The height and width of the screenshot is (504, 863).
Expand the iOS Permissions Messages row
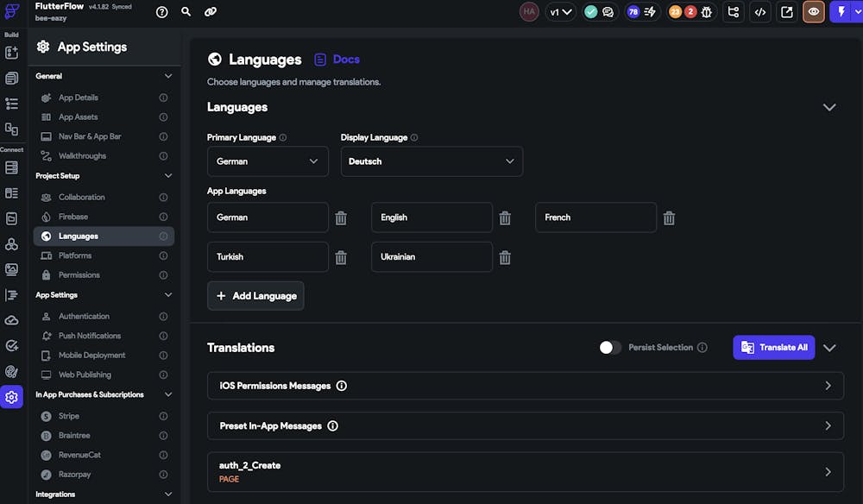pyautogui.click(x=526, y=386)
